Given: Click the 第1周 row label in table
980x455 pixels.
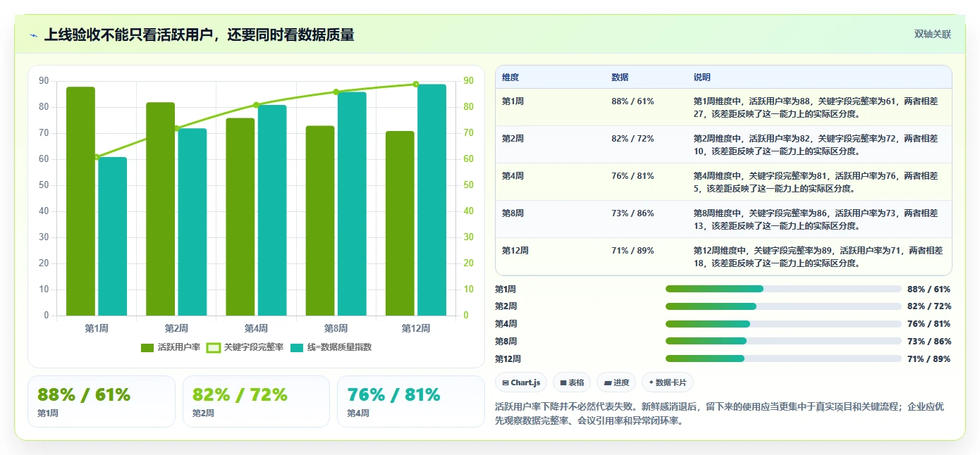Looking at the screenshot, I should click(x=513, y=101).
